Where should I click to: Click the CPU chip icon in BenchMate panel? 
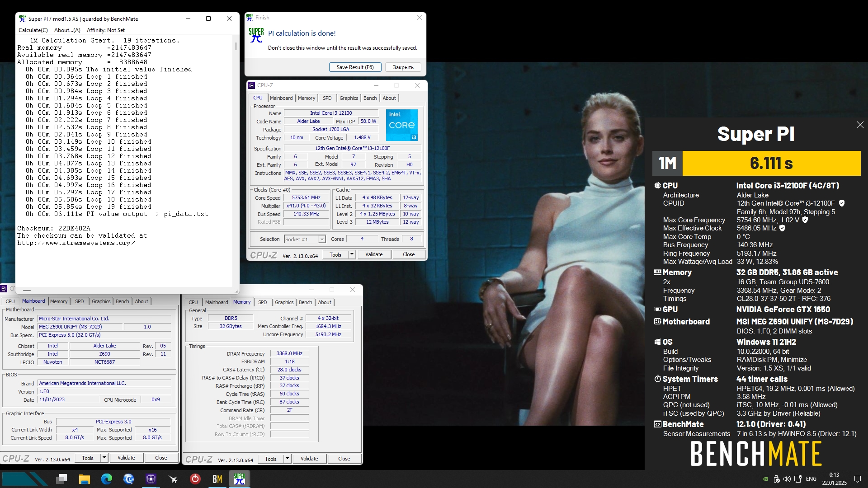click(657, 186)
